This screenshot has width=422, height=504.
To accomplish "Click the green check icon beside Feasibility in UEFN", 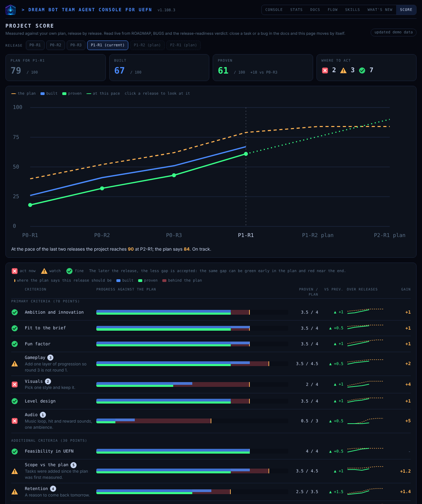I will tap(15, 451).
